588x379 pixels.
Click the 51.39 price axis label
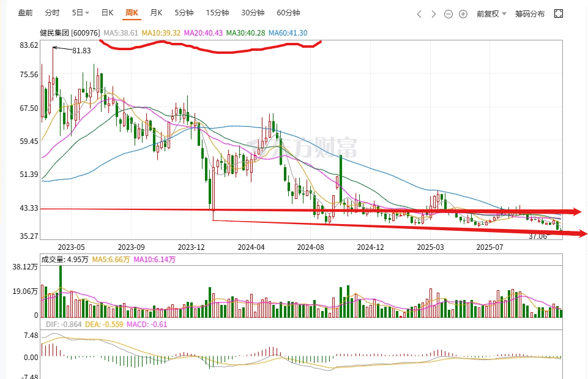click(x=29, y=174)
